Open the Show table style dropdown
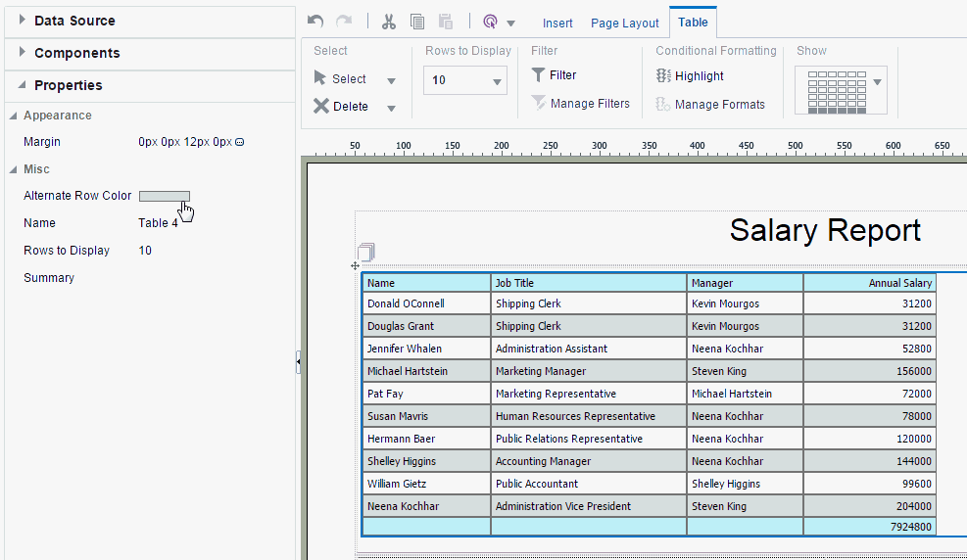The width and height of the screenshot is (967, 560). pyautogui.click(x=877, y=82)
